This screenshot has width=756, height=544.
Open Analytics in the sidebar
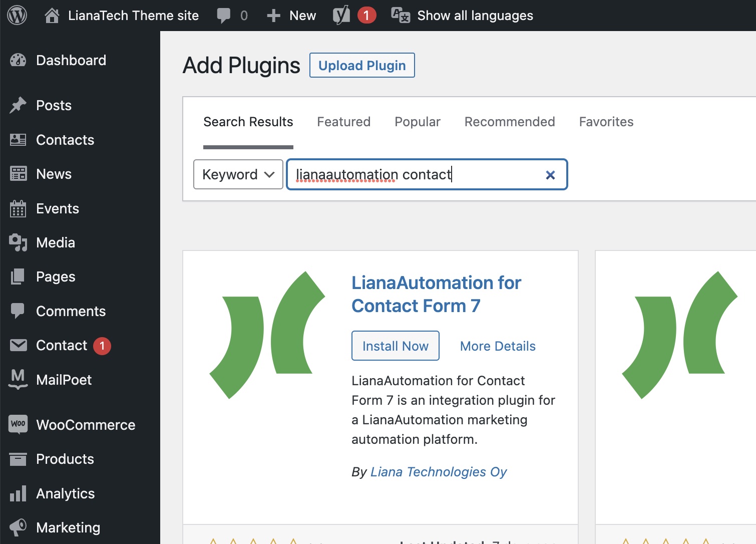65,494
